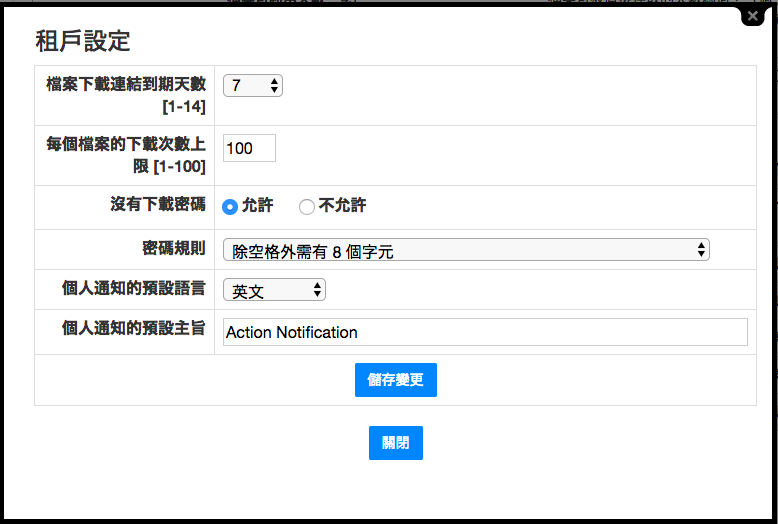
Task: Click the download limit field containing 100
Action: coord(249,148)
